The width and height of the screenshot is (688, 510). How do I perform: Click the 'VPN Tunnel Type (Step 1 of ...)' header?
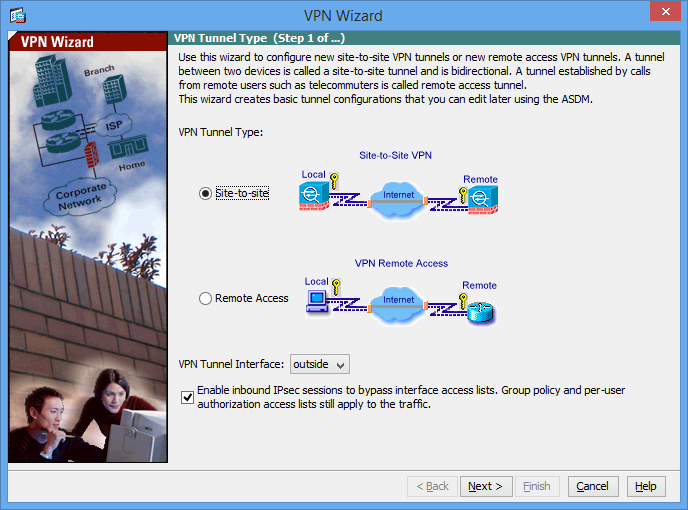(259, 38)
